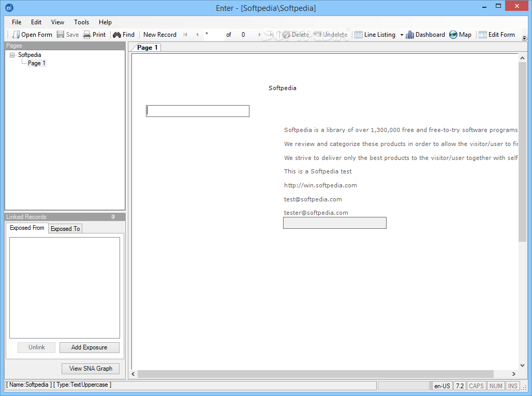Go to first record arrow
The image size is (532, 396).
coord(185,35)
